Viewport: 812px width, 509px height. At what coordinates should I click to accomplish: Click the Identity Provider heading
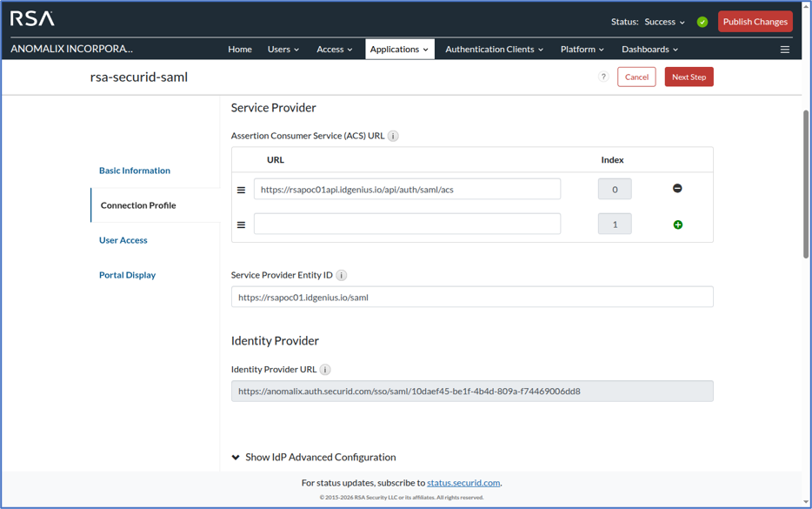click(275, 340)
